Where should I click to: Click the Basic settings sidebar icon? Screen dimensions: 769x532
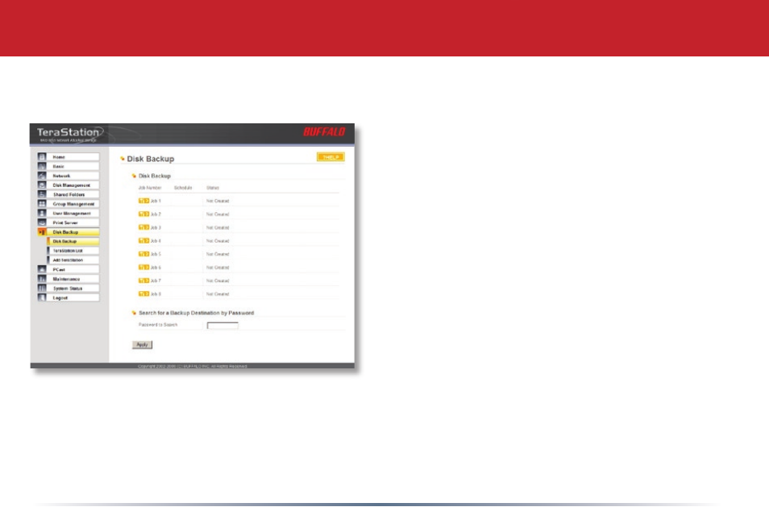42,166
